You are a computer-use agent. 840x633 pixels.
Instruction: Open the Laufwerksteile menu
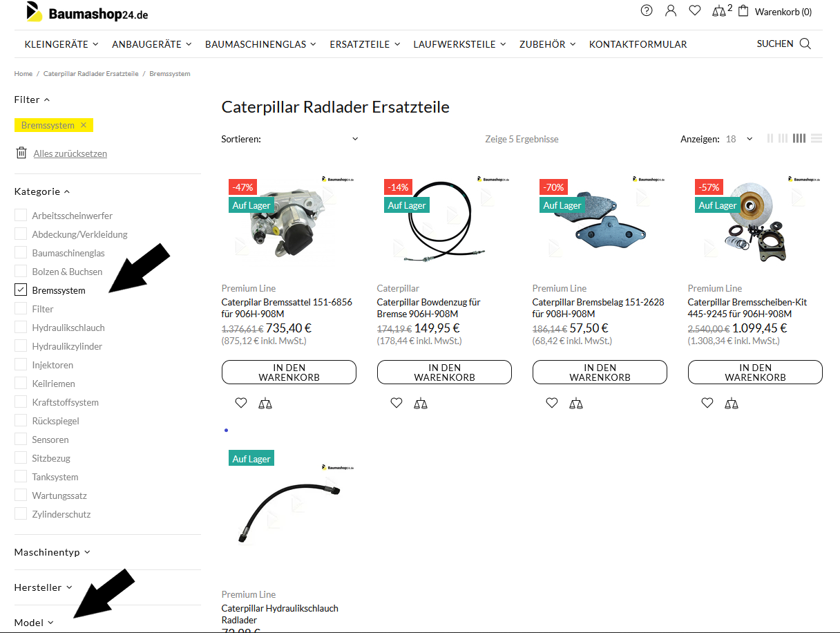pyautogui.click(x=459, y=44)
